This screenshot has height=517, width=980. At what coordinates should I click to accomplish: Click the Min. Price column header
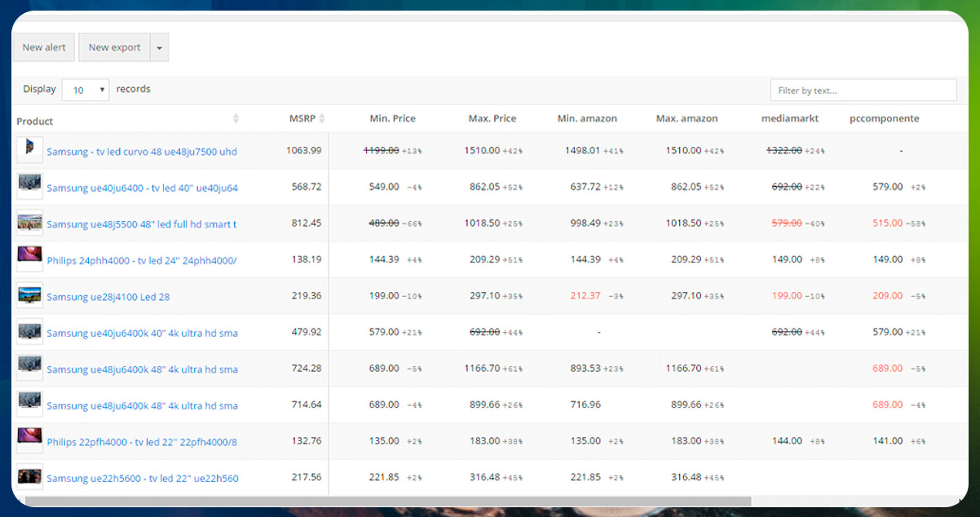pyautogui.click(x=392, y=119)
